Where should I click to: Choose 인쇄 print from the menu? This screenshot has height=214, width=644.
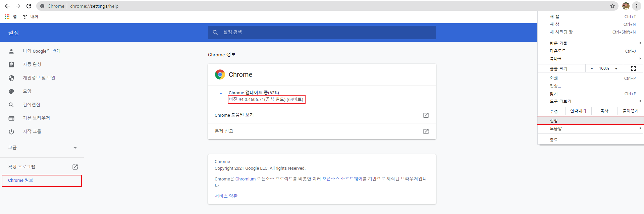click(591, 78)
